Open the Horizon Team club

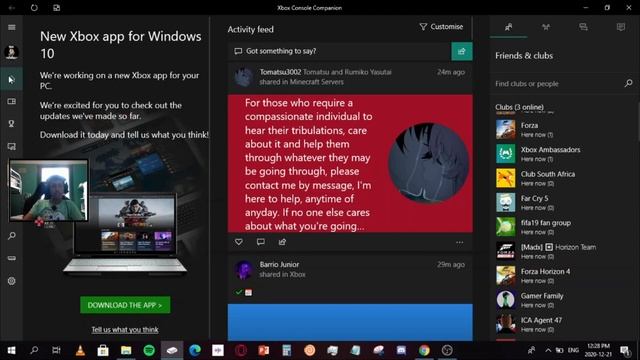pos(563,251)
